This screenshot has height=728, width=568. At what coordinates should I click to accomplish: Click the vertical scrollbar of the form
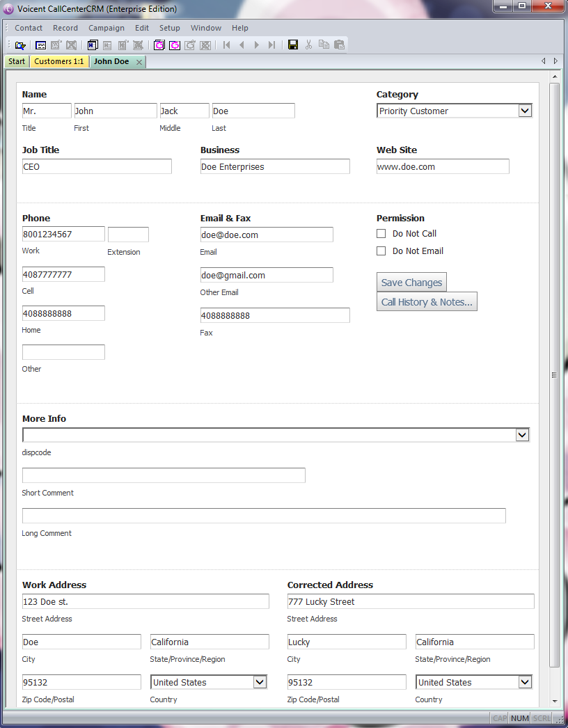coord(555,374)
